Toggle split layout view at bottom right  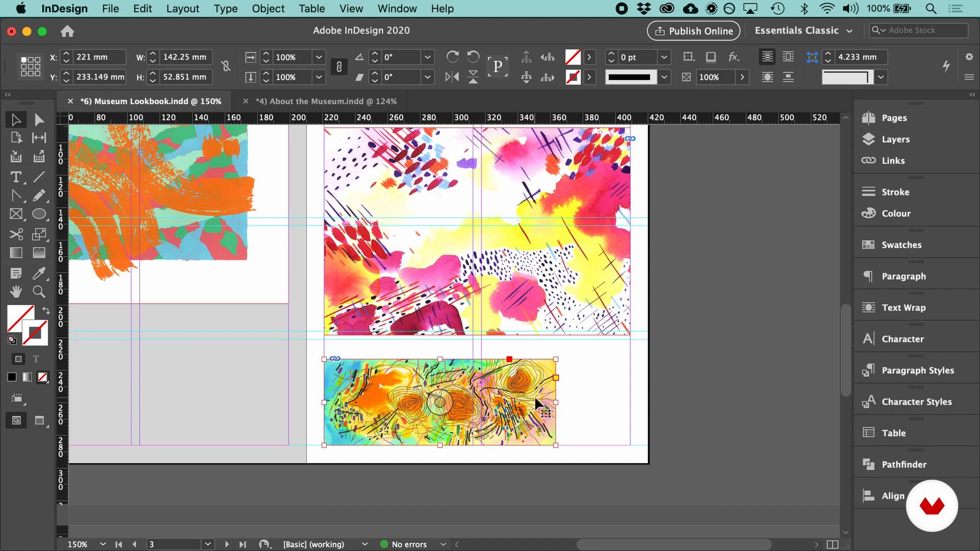pyautogui.click(x=832, y=544)
